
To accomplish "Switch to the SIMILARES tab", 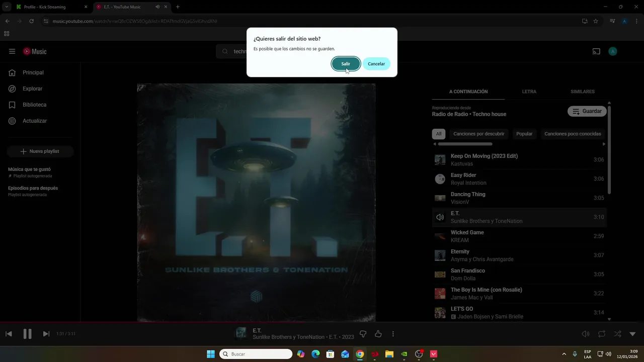I will pos(583,92).
